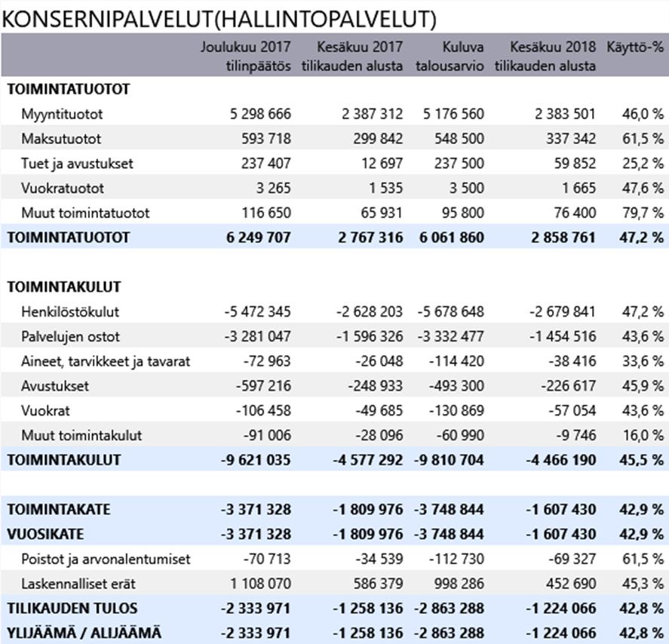Viewport: 669px width, 644px height.
Task: Click Vuokrat value -130 869
Action: (x=456, y=411)
